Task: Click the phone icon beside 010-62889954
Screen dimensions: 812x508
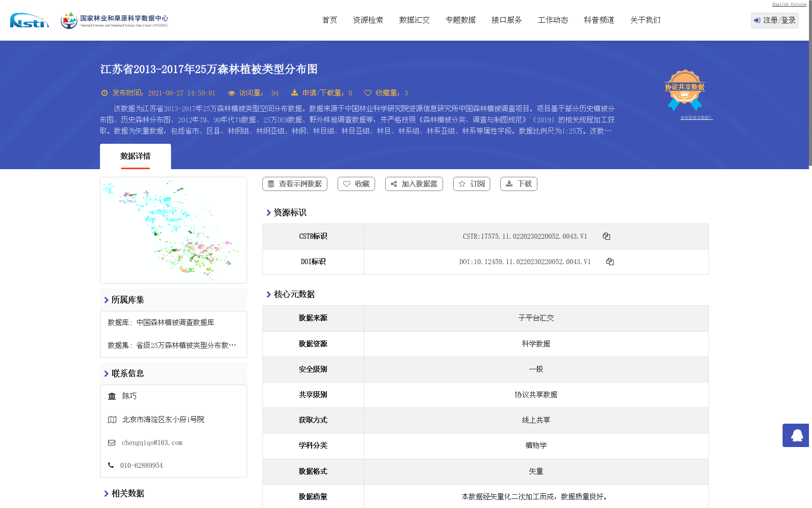Action: (111, 465)
